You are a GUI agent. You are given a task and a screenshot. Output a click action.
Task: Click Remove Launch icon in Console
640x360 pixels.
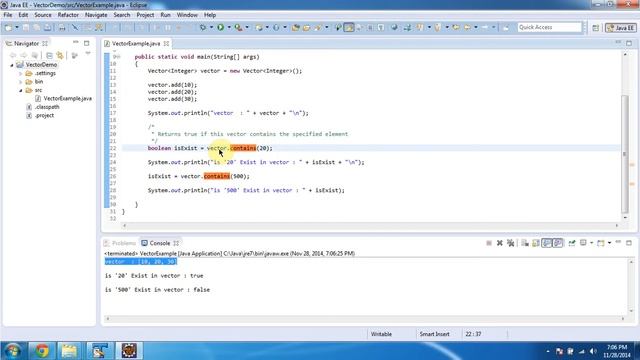click(500, 243)
